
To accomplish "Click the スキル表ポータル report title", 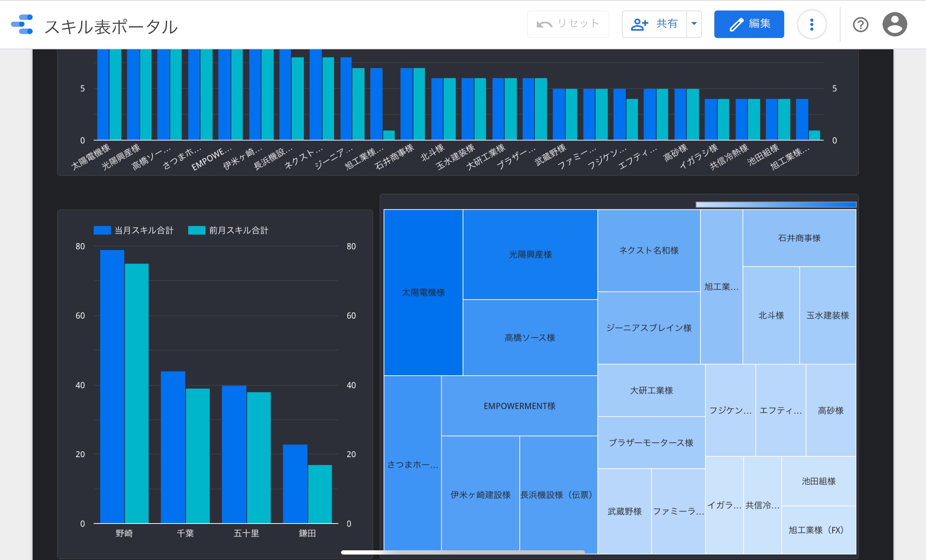I will (111, 26).
